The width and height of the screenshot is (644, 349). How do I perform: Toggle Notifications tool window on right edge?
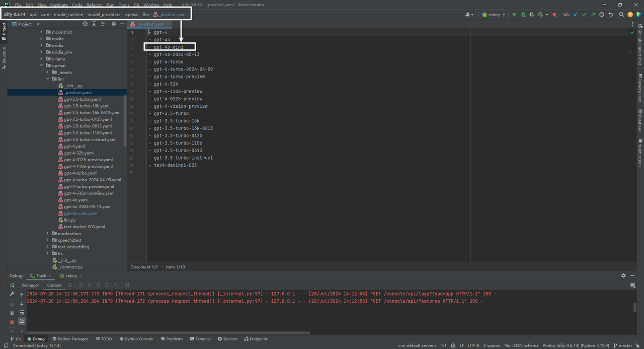640,153
